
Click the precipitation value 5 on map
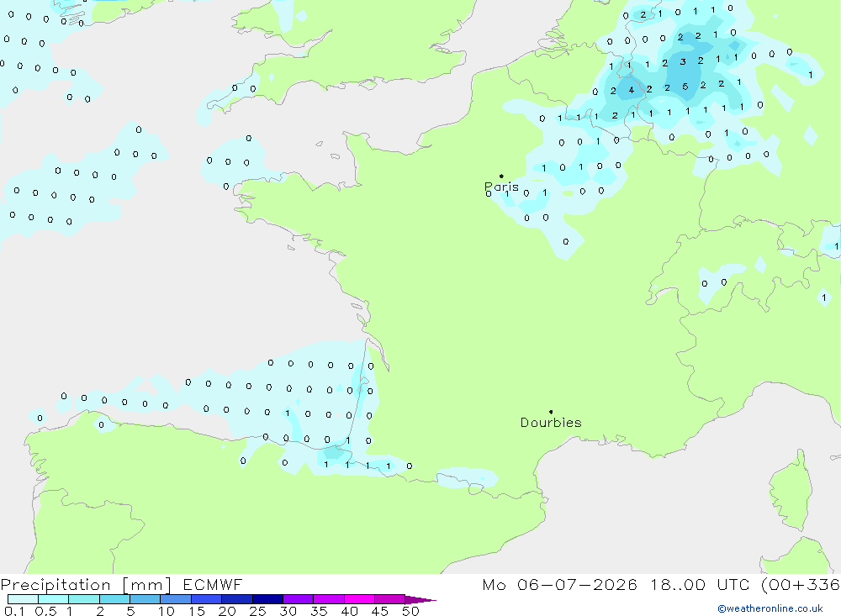[685, 87]
